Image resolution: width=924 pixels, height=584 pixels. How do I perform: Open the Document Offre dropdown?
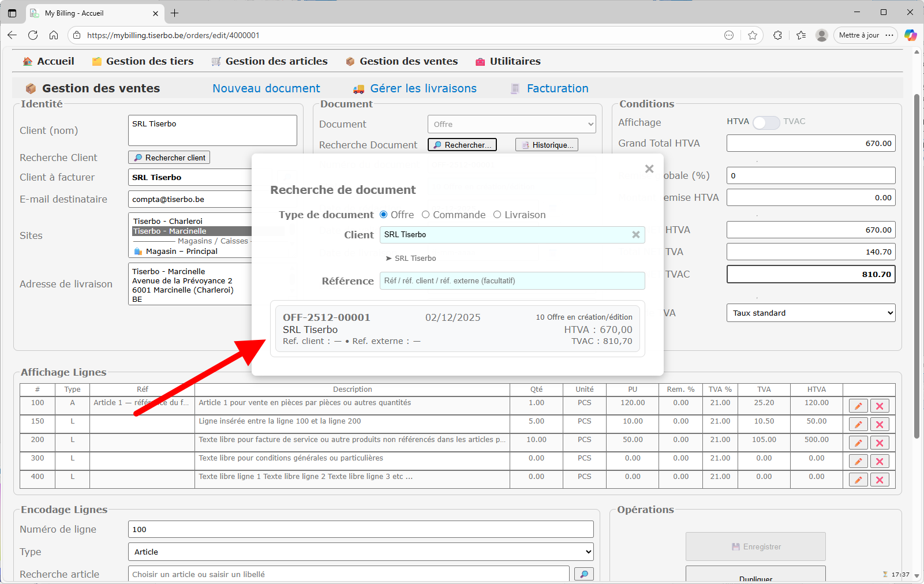pos(511,124)
